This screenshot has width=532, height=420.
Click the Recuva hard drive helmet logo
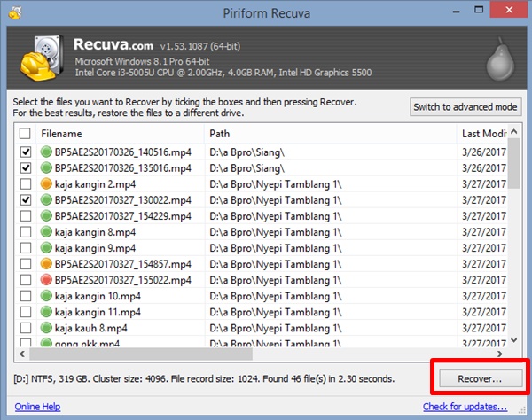42,58
